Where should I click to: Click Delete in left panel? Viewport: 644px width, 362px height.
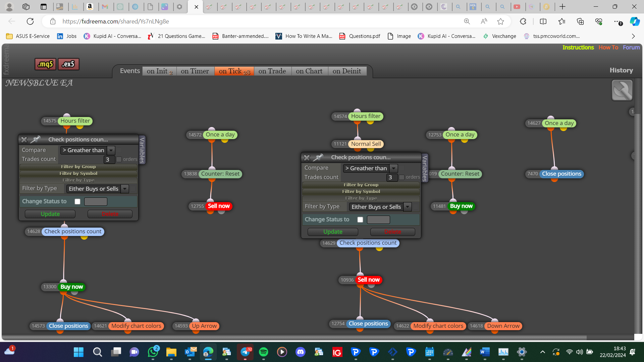pyautogui.click(x=110, y=214)
